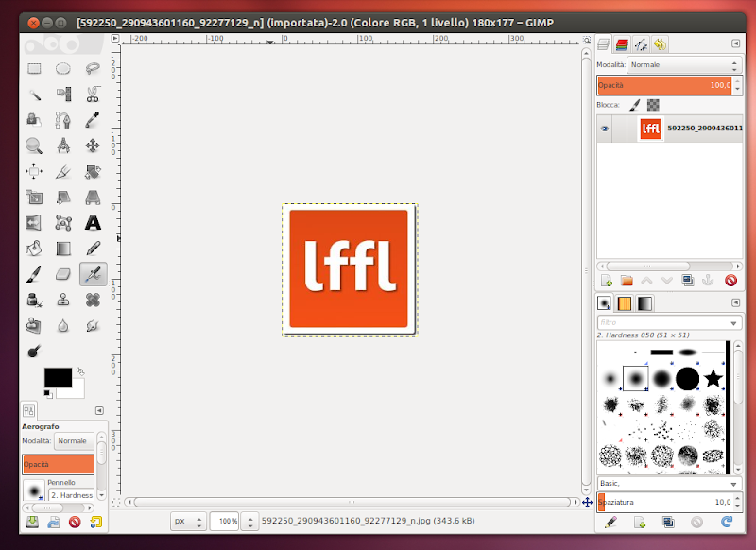Screen dimensions: 756x550
Task: Refresh the brushes list
Action: coord(727,522)
